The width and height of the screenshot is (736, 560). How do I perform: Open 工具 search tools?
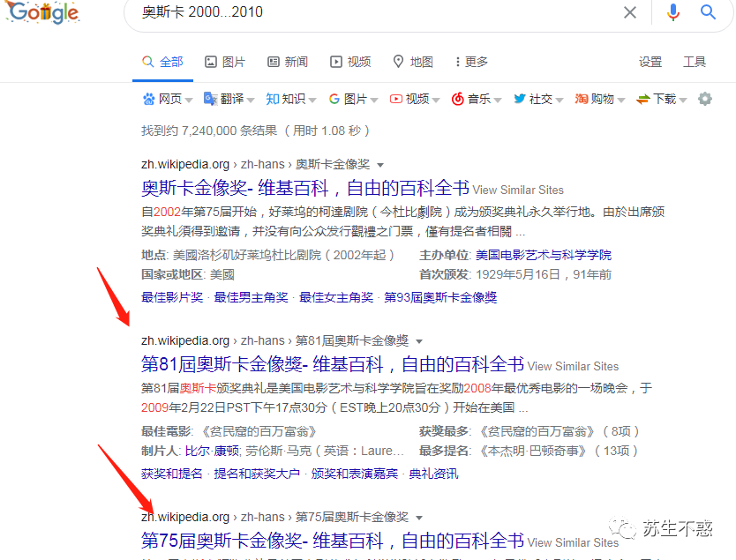click(x=695, y=62)
